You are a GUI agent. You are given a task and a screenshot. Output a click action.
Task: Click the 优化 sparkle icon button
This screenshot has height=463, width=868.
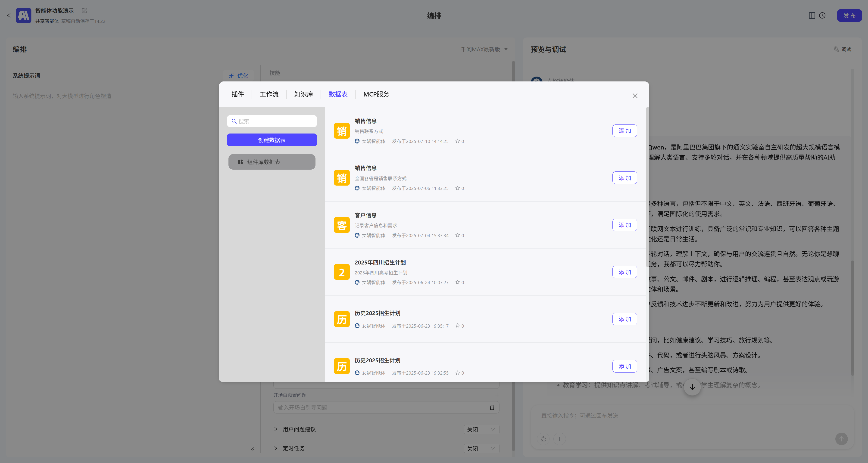[x=238, y=75]
